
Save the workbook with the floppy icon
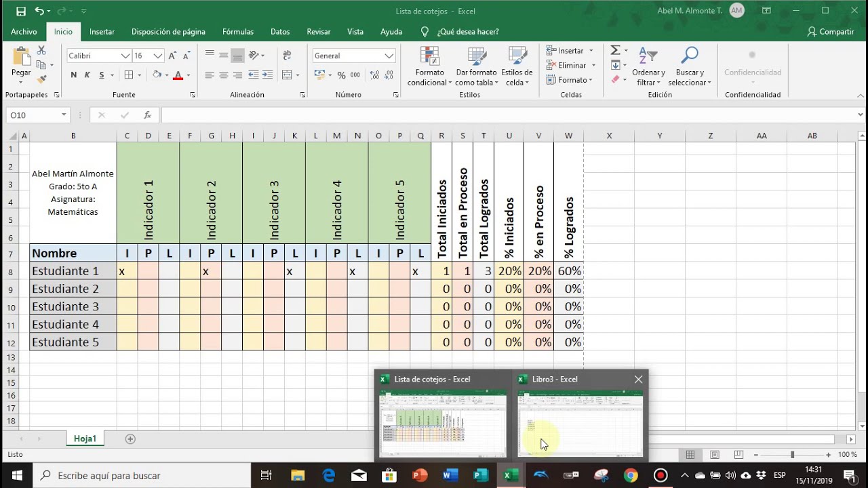pyautogui.click(x=21, y=11)
